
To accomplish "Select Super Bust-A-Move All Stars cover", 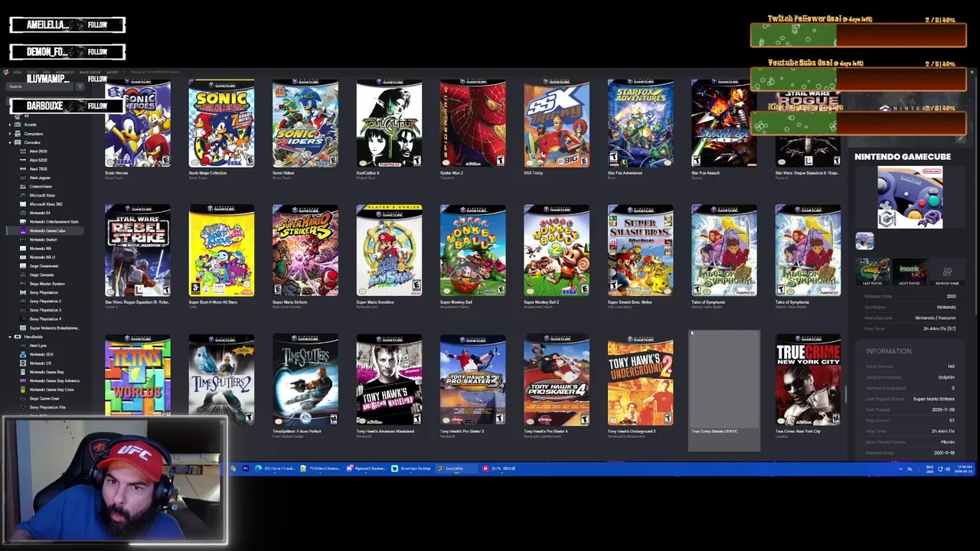I will click(221, 250).
